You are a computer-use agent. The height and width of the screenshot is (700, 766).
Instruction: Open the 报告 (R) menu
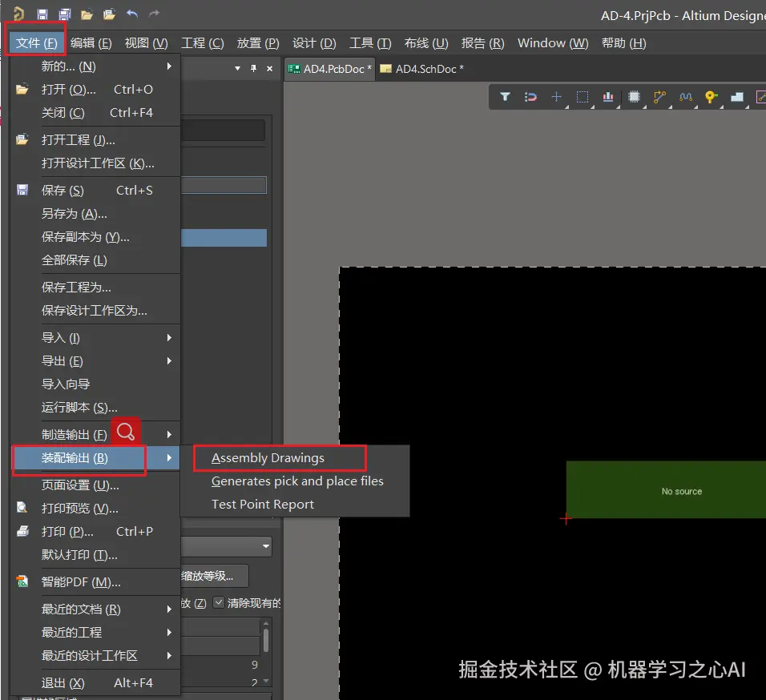[482, 43]
